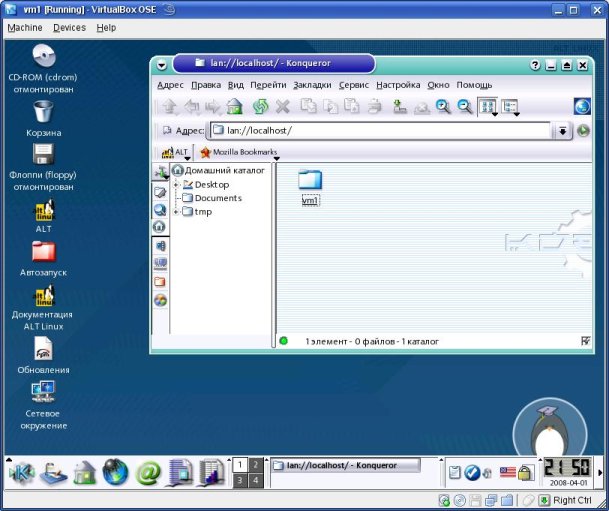Screen dimensions: 609x511
Task: Select Домашний каталог tree root
Action: 218,170
